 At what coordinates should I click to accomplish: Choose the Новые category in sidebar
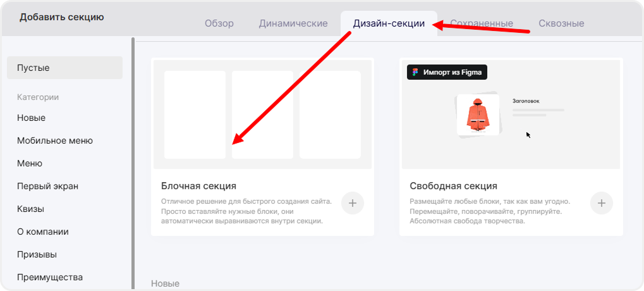[x=32, y=118]
